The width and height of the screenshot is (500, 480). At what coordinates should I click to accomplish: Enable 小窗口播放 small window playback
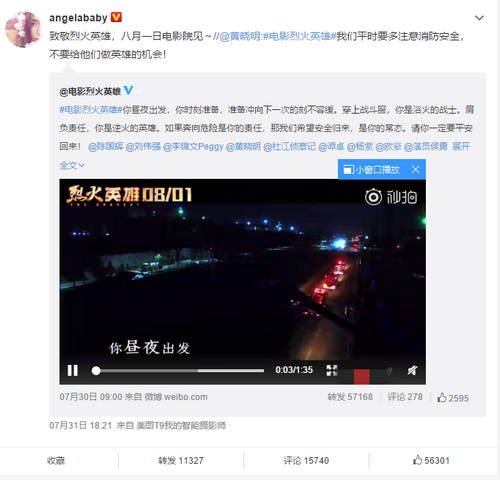371,170
